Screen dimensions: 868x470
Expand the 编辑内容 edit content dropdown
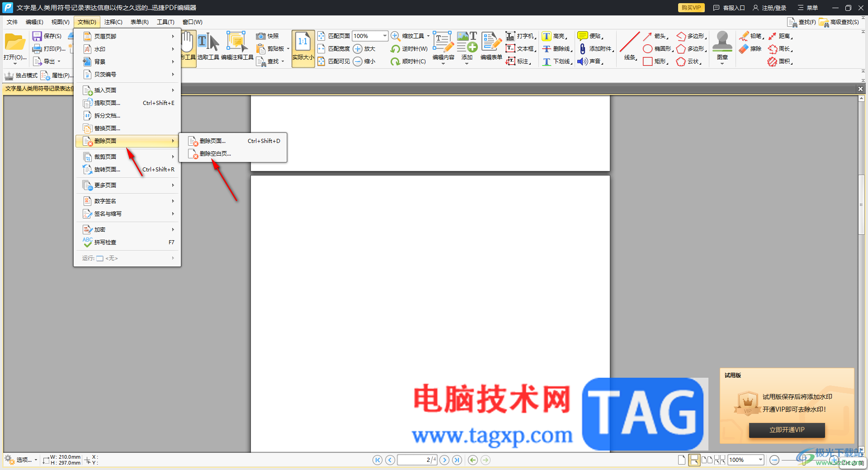coord(443,64)
